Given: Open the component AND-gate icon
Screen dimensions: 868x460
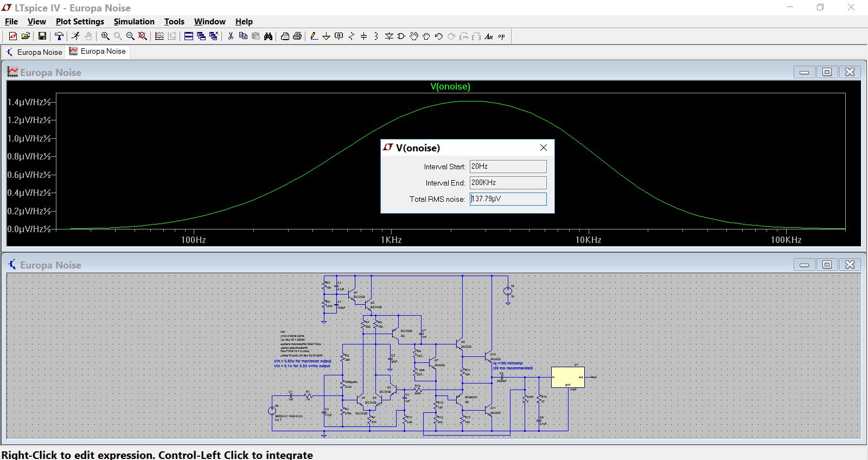Looking at the screenshot, I should pyautogui.click(x=401, y=36).
